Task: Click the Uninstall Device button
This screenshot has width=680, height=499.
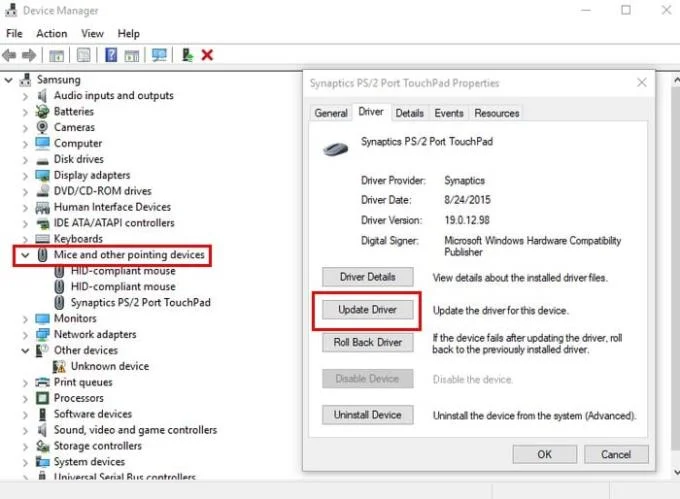Action: [x=367, y=415]
